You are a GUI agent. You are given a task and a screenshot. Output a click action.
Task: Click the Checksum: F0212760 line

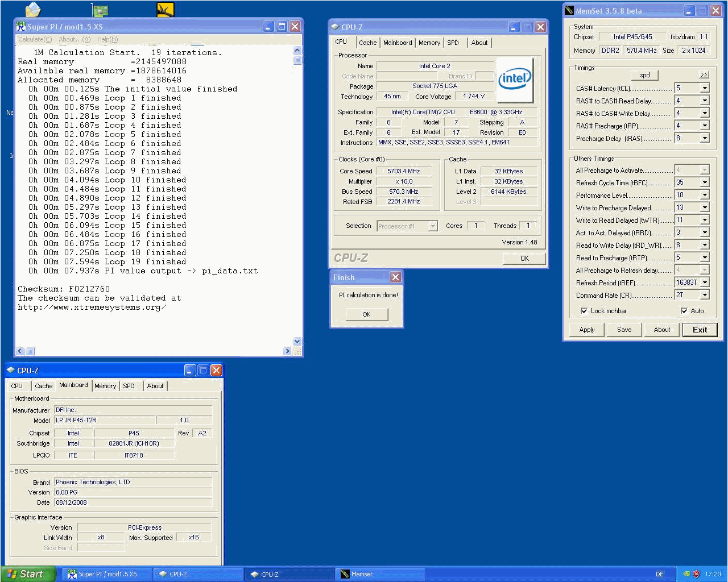(64, 289)
